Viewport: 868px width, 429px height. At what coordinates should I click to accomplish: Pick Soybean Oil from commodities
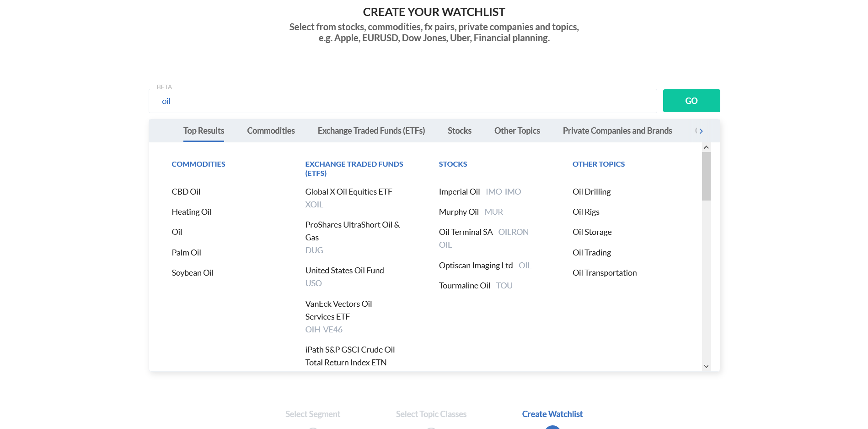(192, 273)
